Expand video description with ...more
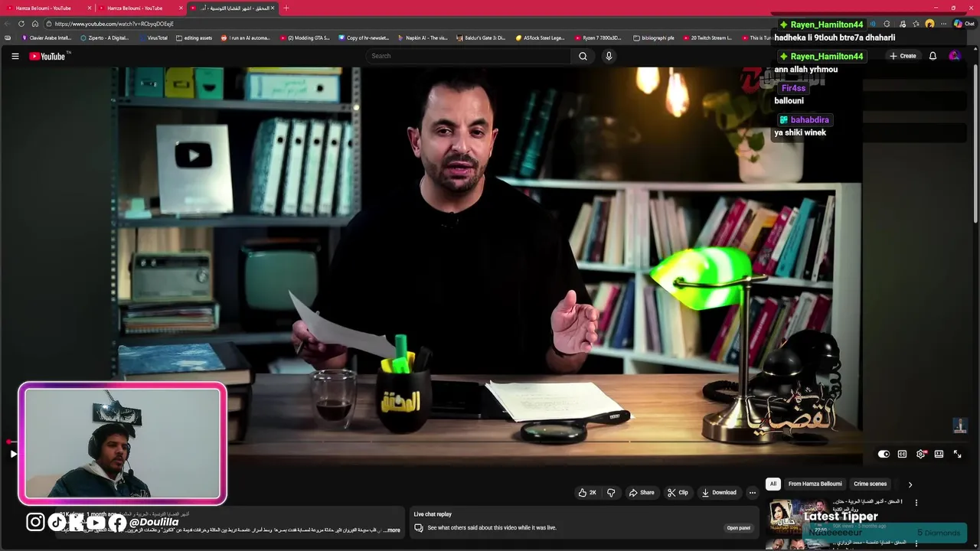This screenshot has height=551, width=980. tap(393, 530)
